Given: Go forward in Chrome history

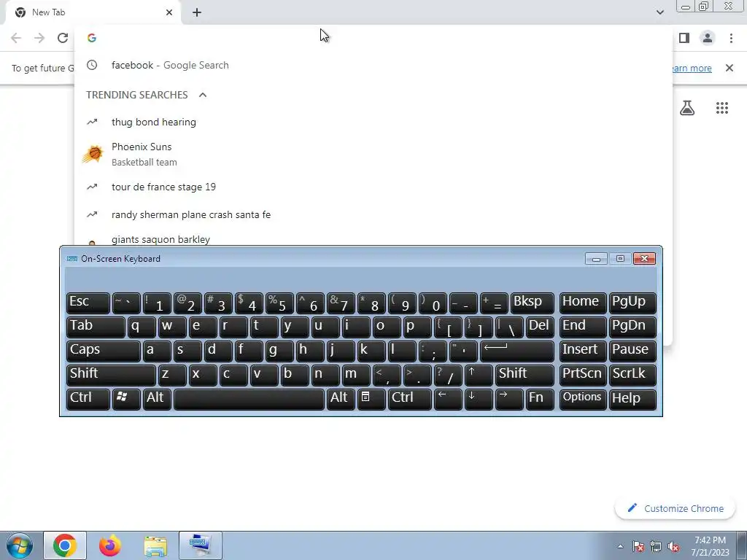Looking at the screenshot, I should (x=39, y=38).
